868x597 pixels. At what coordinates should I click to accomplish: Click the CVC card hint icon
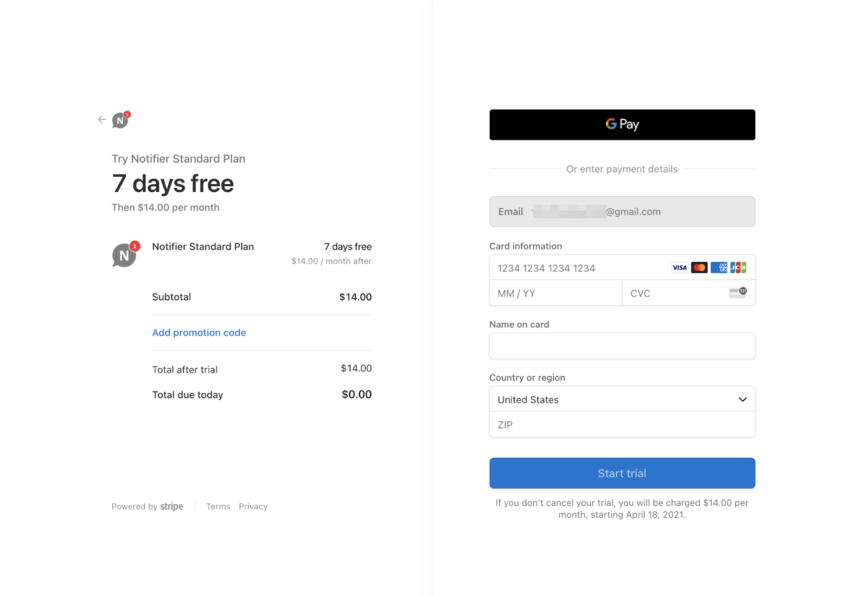tap(738, 293)
